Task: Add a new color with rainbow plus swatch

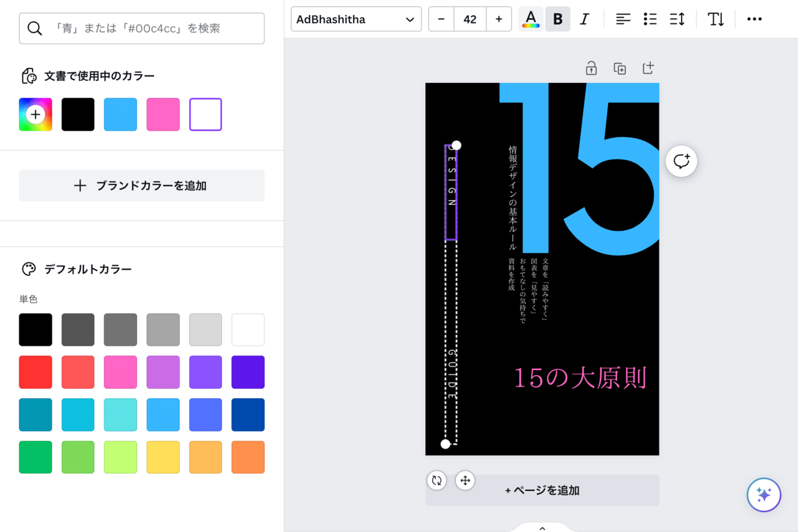Action: (36, 115)
